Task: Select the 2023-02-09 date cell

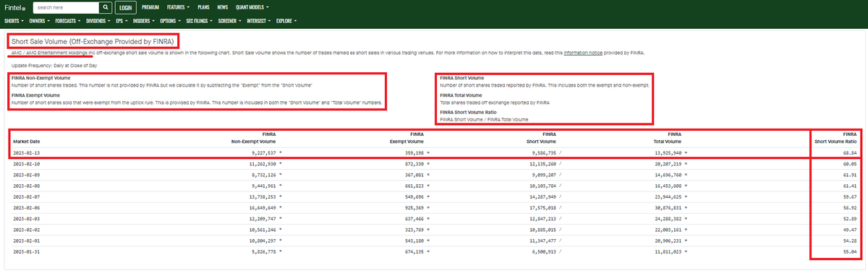Action: (26, 175)
